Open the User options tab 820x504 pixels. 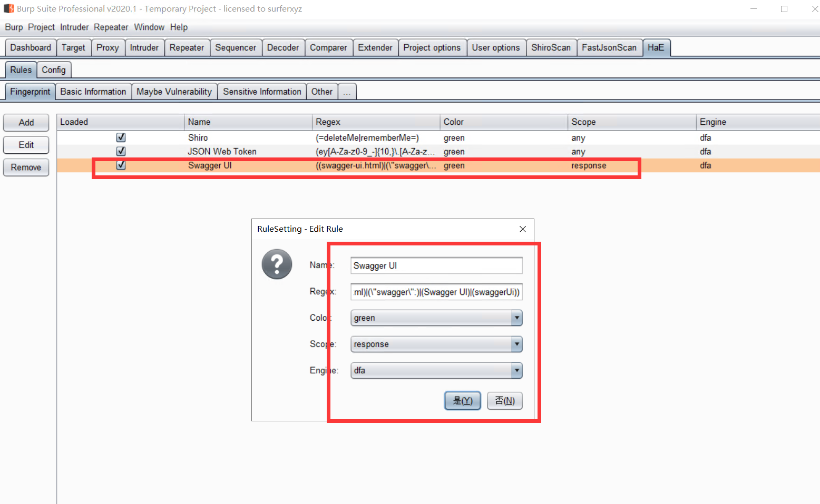(496, 47)
